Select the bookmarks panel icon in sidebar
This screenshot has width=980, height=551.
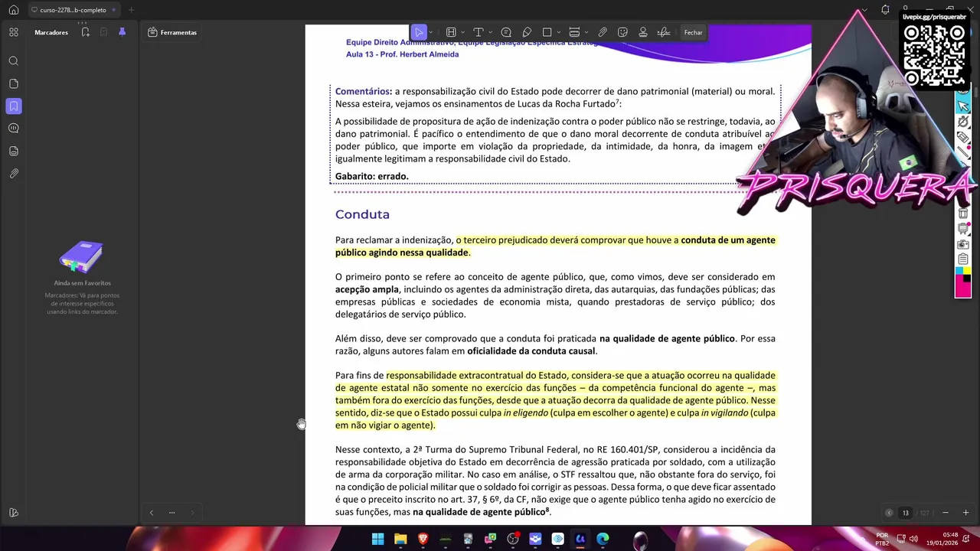pyautogui.click(x=14, y=106)
